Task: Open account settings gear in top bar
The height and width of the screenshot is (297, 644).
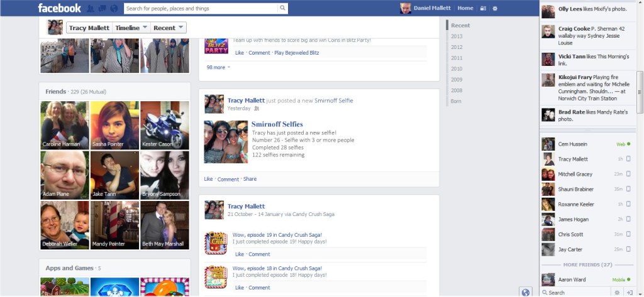Action: pyautogui.click(x=495, y=8)
